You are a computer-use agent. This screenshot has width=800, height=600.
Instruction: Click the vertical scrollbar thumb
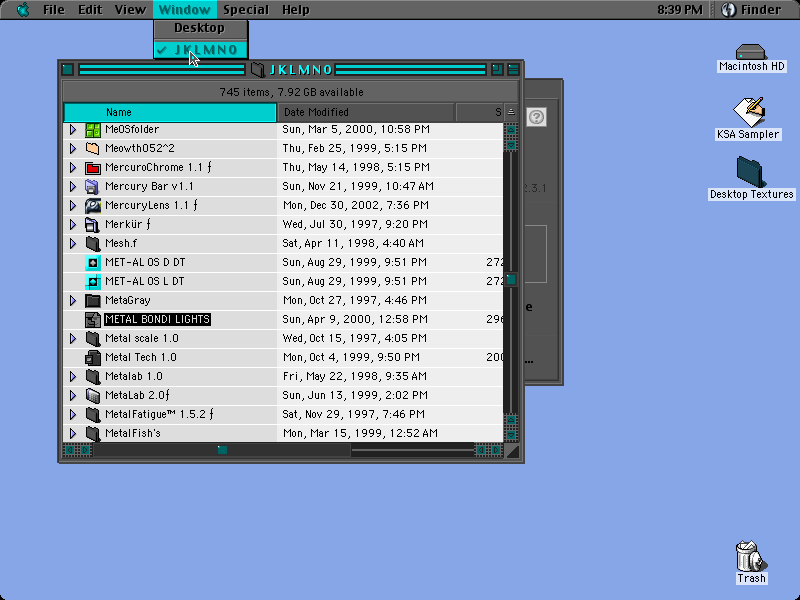pos(511,280)
